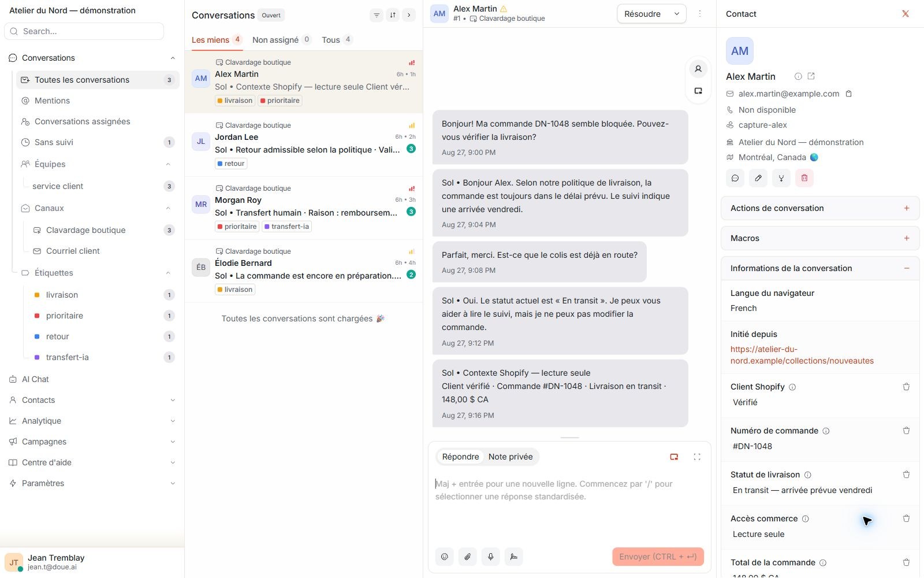This screenshot has height=578, width=924.
Task: Edit contact with pencil icon
Action: click(758, 178)
